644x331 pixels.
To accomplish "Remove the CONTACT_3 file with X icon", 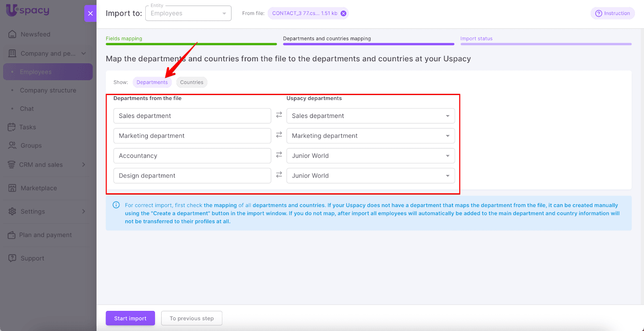I will click(x=343, y=13).
